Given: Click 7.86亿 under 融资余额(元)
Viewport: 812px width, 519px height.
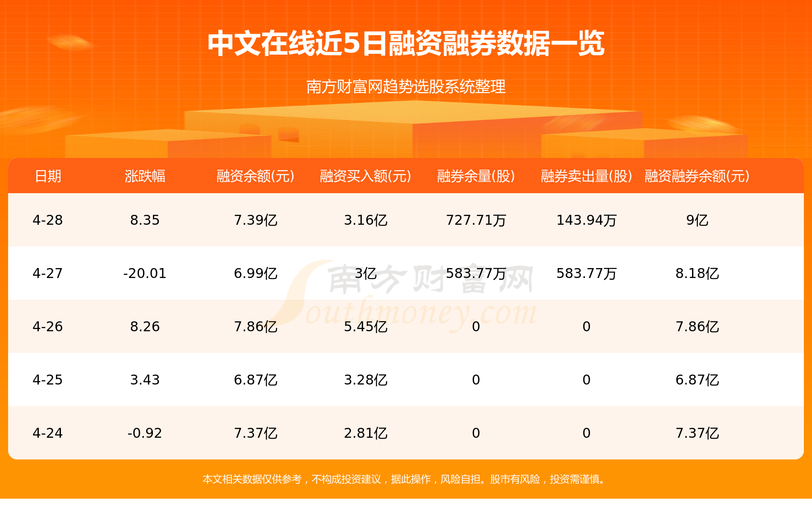Looking at the screenshot, I should coord(255,326).
